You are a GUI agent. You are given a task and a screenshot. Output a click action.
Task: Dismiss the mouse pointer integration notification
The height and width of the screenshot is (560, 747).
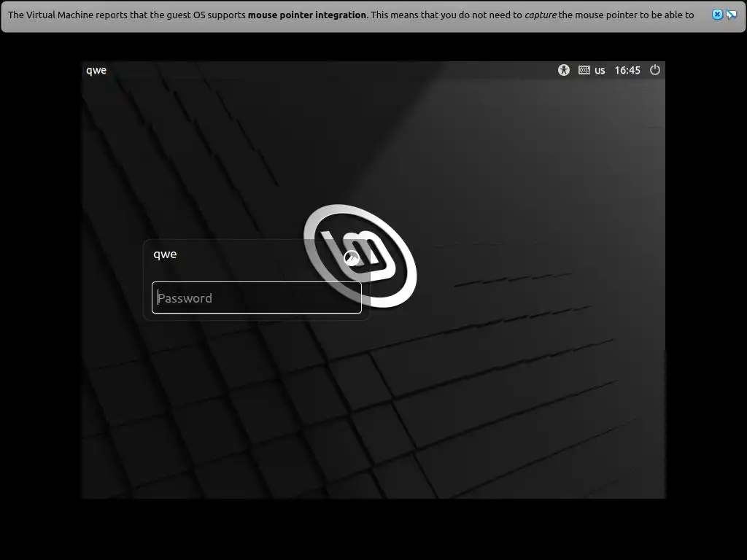[x=717, y=15]
